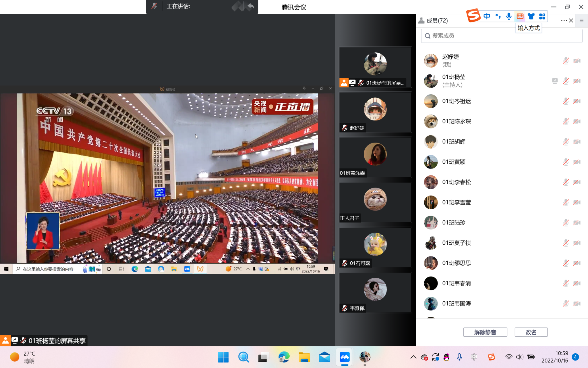Click shared-screen Edge browser icon

coord(135,269)
